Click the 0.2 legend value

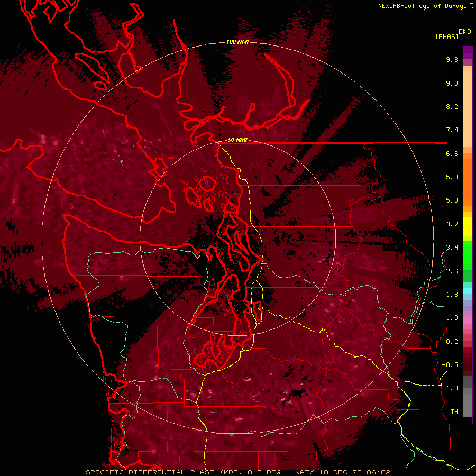pyautogui.click(x=452, y=342)
